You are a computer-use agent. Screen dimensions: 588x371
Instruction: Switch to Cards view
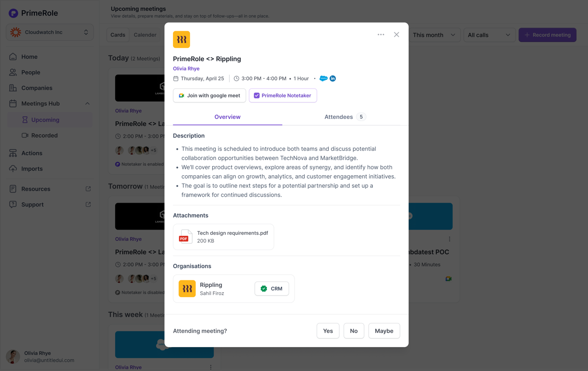pyautogui.click(x=118, y=35)
